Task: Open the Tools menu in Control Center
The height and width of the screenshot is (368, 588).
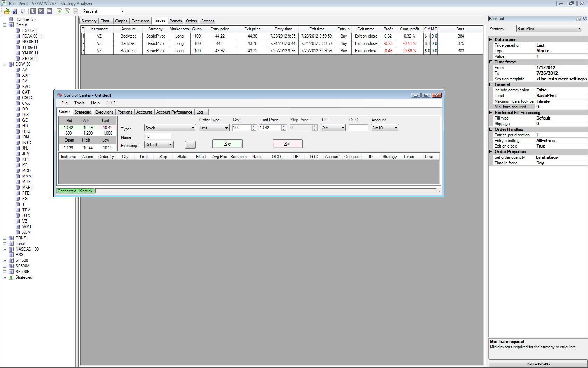Action: [x=79, y=103]
